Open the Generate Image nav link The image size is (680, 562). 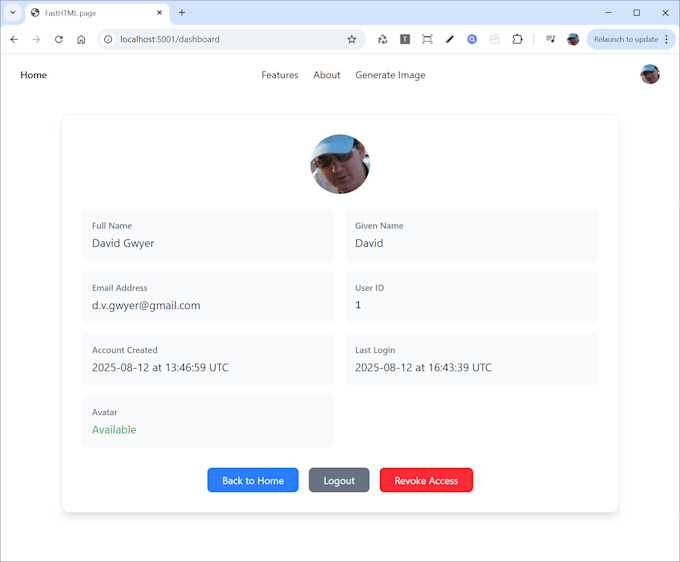point(390,75)
